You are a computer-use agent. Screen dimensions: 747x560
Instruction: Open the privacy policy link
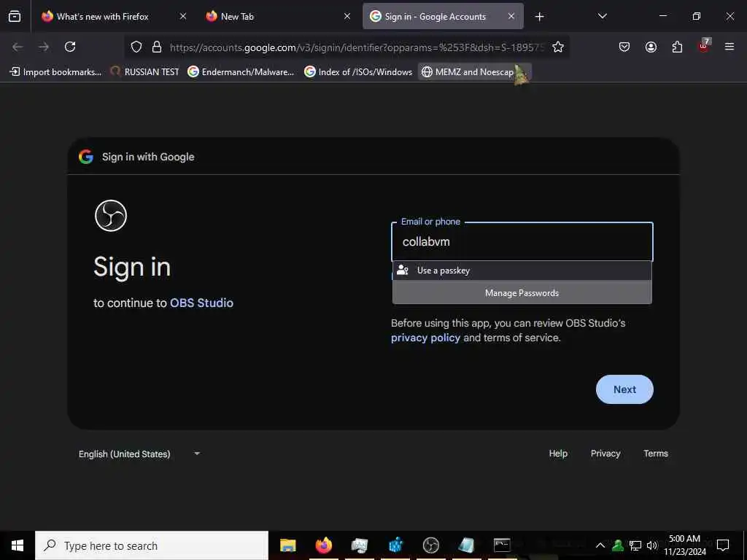click(425, 338)
